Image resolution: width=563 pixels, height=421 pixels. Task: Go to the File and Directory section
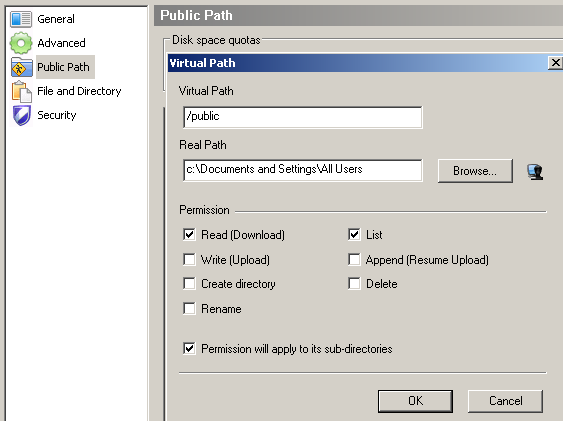tap(79, 91)
